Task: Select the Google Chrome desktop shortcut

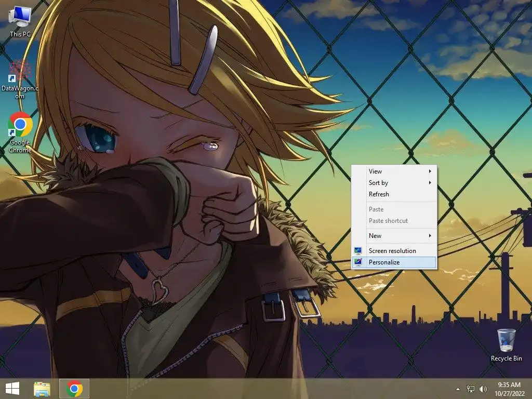Action: [20, 132]
